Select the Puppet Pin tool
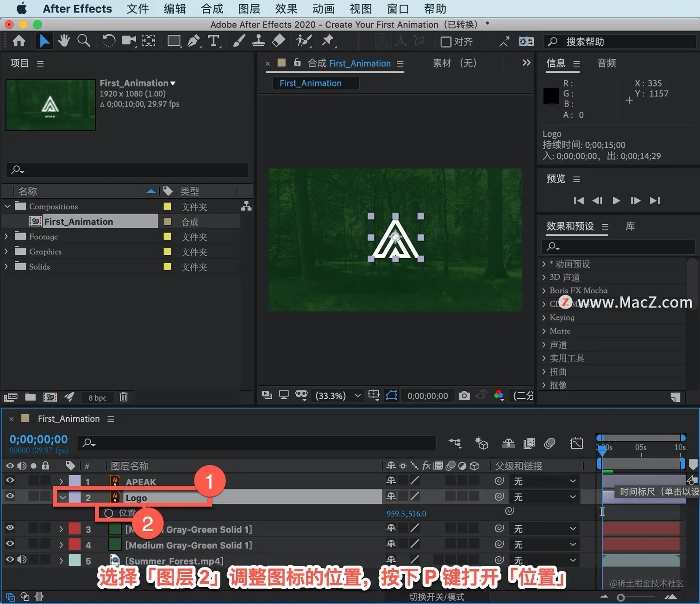The image size is (700, 604). (x=328, y=41)
